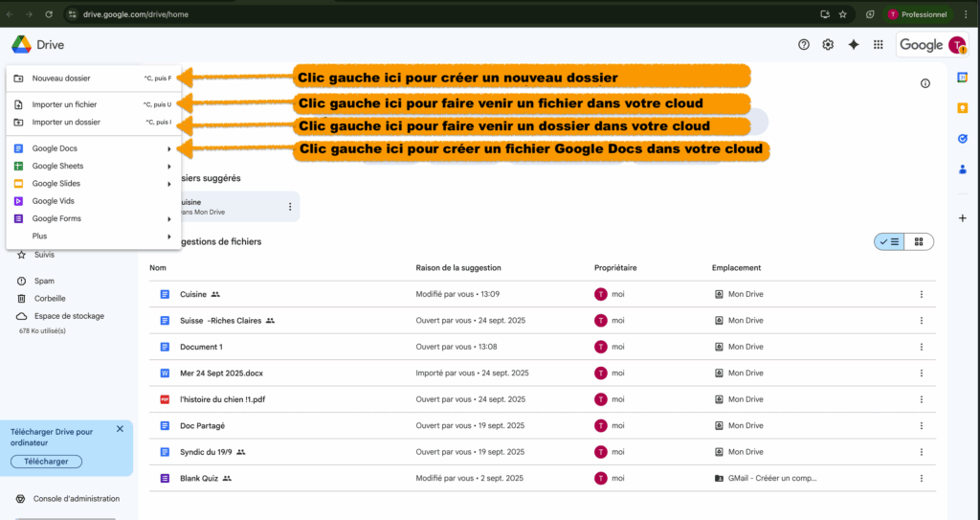Image resolution: width=980 pixels, height=520 pixels.
Task: Click the help question mark icon
Action: click(804, 45)
